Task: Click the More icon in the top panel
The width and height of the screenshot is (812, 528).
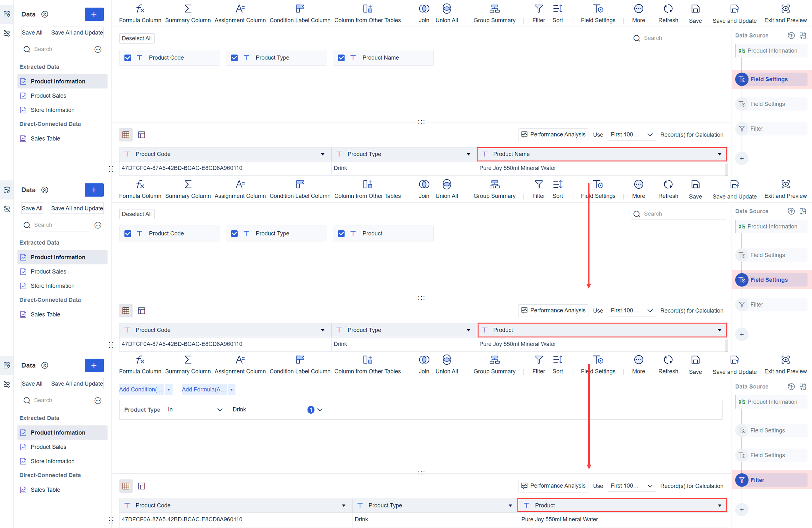Action: 638,9
